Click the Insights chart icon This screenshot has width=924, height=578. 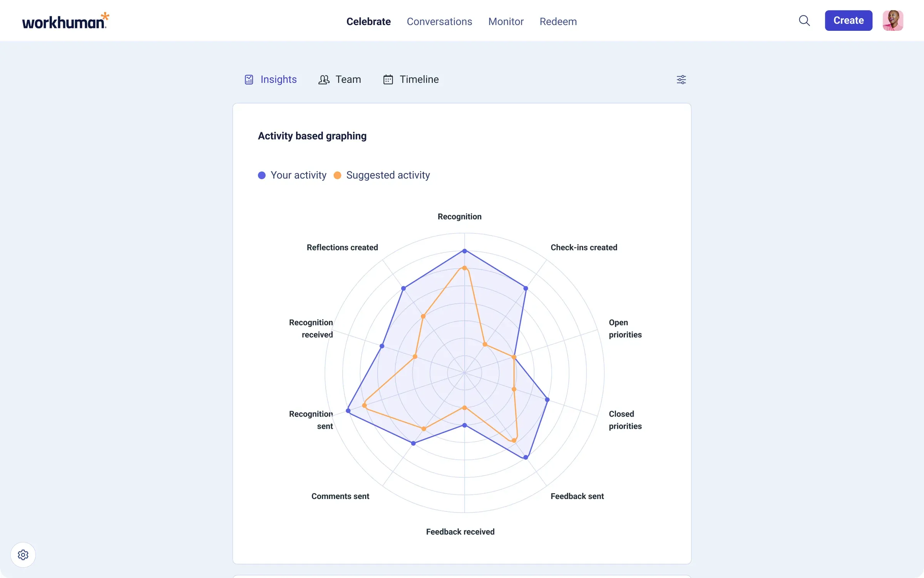tap(249, 79)
